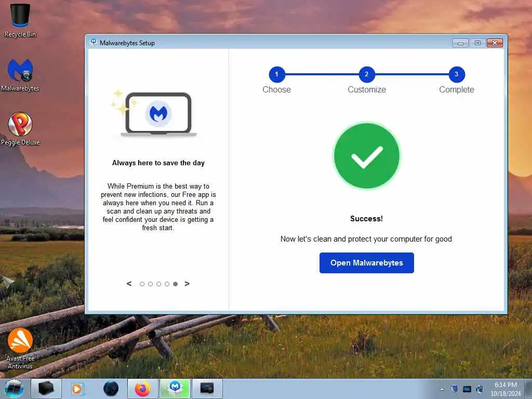This screenshot has height=399, width=532.
Task: Click the 'Success!' text
Action: click(x=366, y=219)
